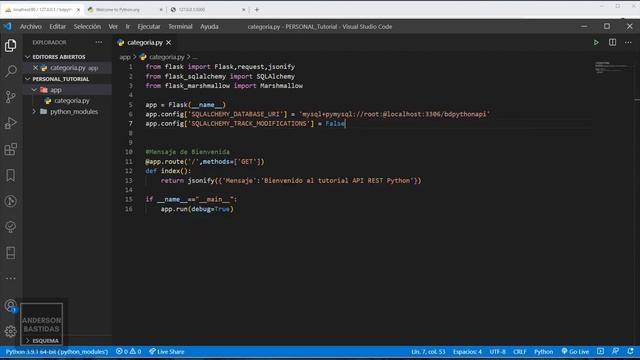Open the Search view in activity bar
This screenshot has height=360, width=640.
[11, 71]
